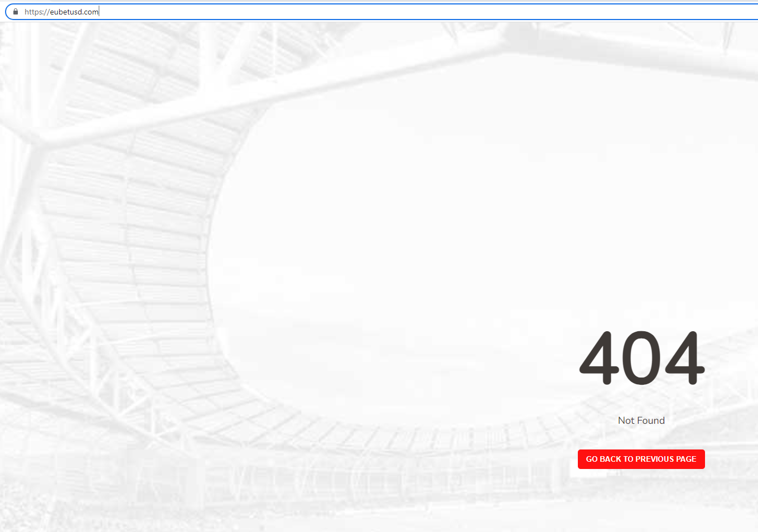Click the https:// prefix in the URL
This screenshot has width=758, height=532.
pos(37,12)
